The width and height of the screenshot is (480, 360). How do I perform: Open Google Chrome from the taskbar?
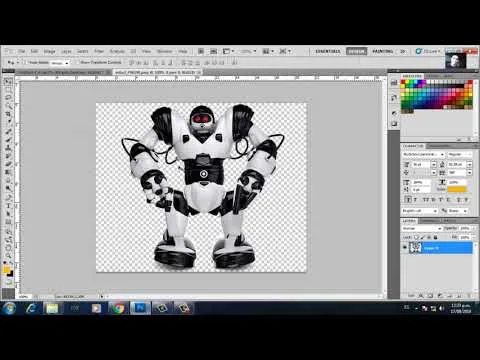coord(118,308)
